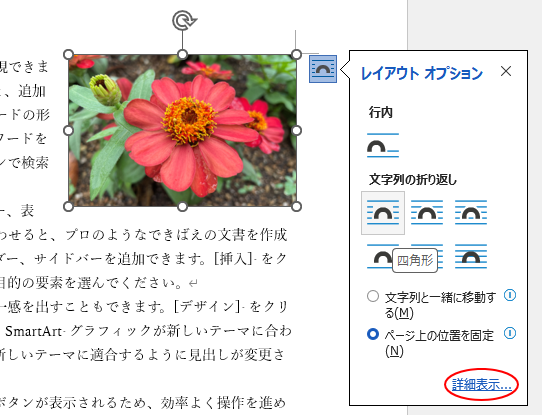The width and height of the screenshot is (542, 415).
Task: Click the flower picture in the document
Action: point(183,131)
